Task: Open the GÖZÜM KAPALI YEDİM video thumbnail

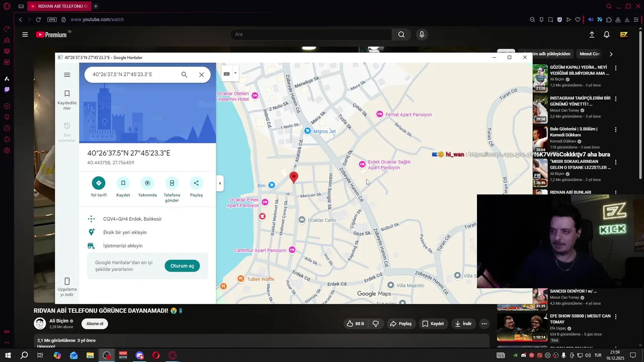Action: click(x=540, y=78)
